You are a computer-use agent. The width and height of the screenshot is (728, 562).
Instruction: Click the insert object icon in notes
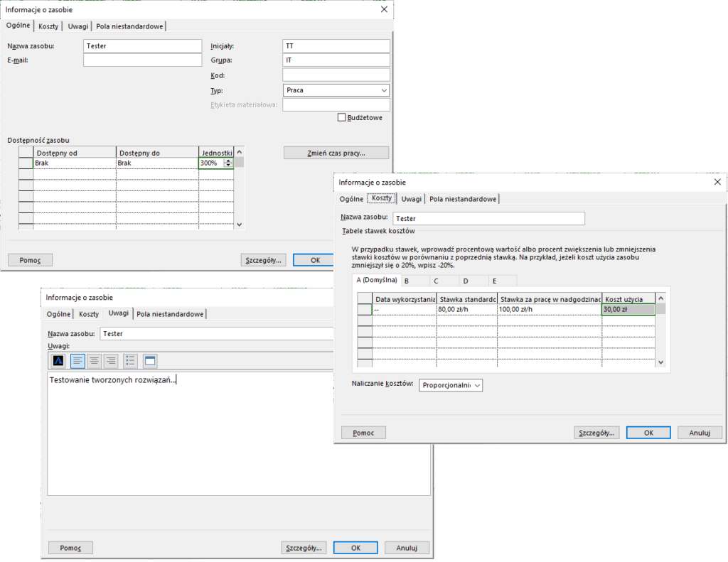pyautogui.click(x=149, y=361)
